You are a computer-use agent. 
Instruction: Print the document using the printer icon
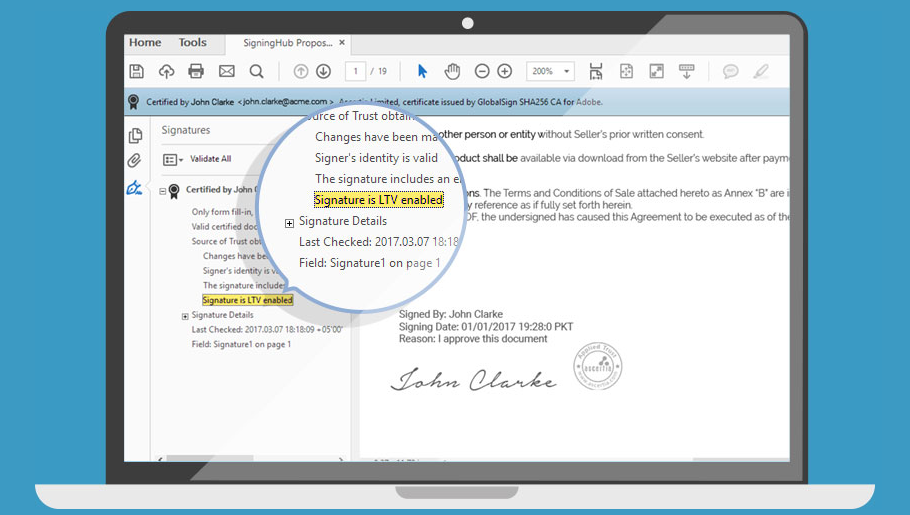196,71
